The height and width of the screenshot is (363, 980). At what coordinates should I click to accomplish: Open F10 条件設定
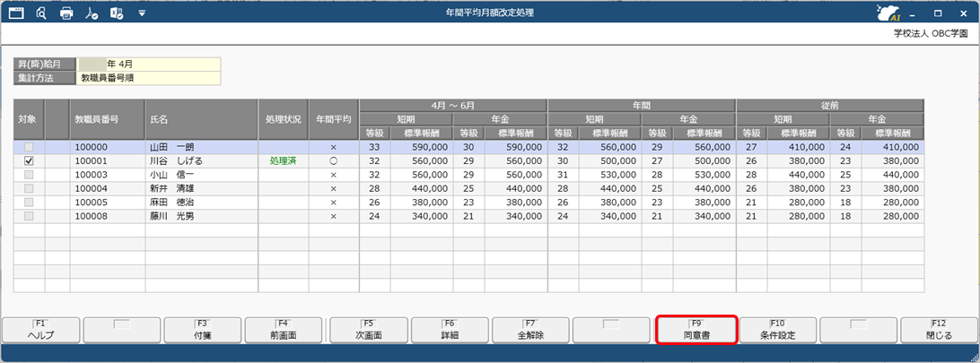pyautogui.click(x=777, y=330)
